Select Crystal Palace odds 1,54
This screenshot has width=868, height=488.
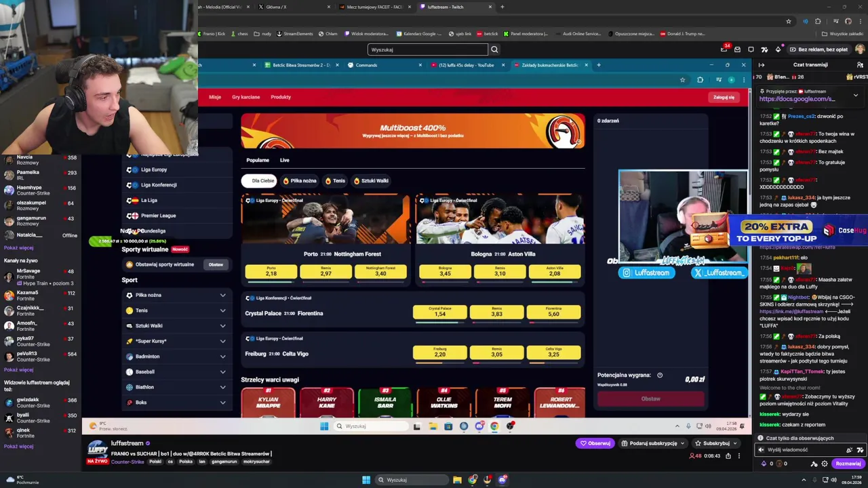(440, 312)
